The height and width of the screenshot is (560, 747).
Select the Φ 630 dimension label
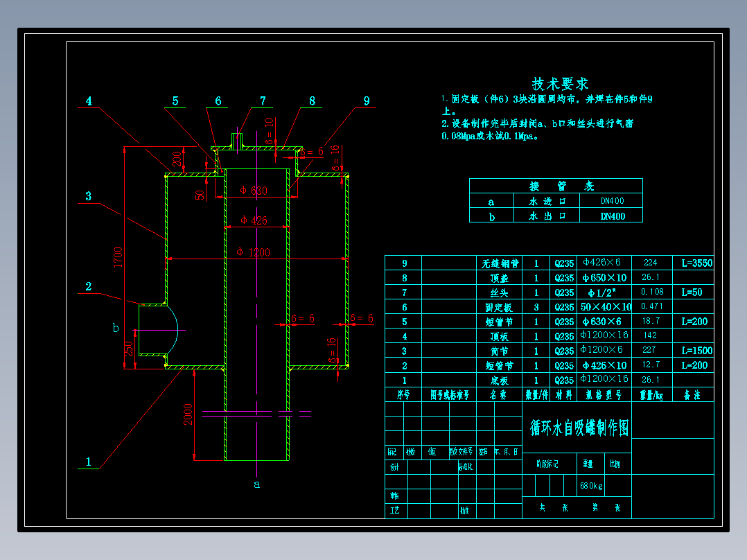coord(254,191)
